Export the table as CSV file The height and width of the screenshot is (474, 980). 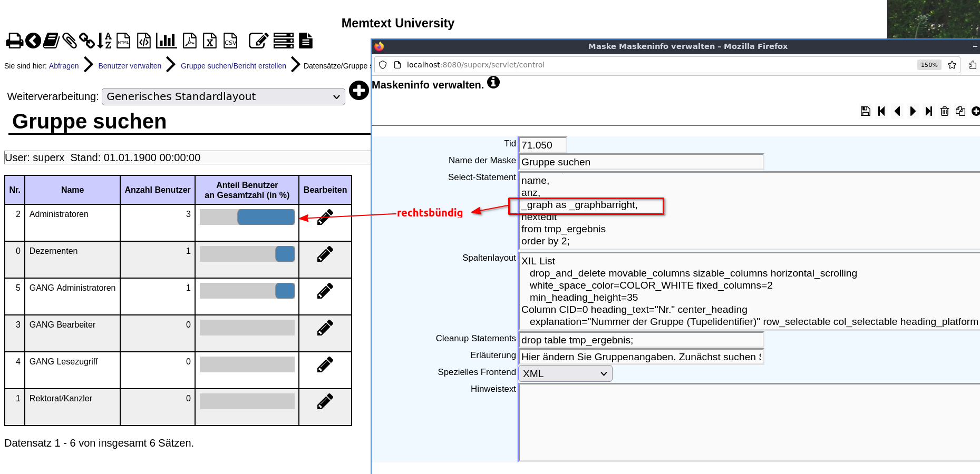pyautogui.click(x=230, y=41)
